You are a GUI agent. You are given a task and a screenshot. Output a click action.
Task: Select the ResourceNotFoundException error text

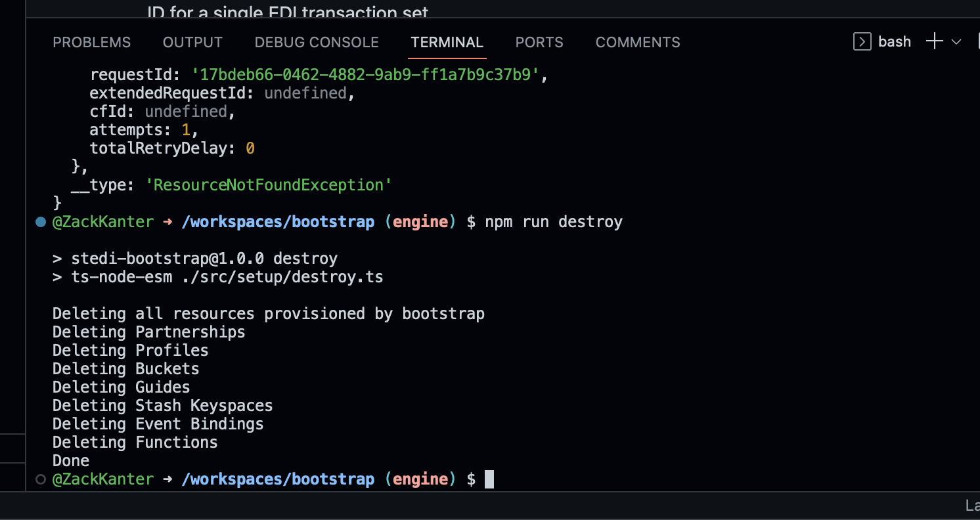tap(269, 184)
